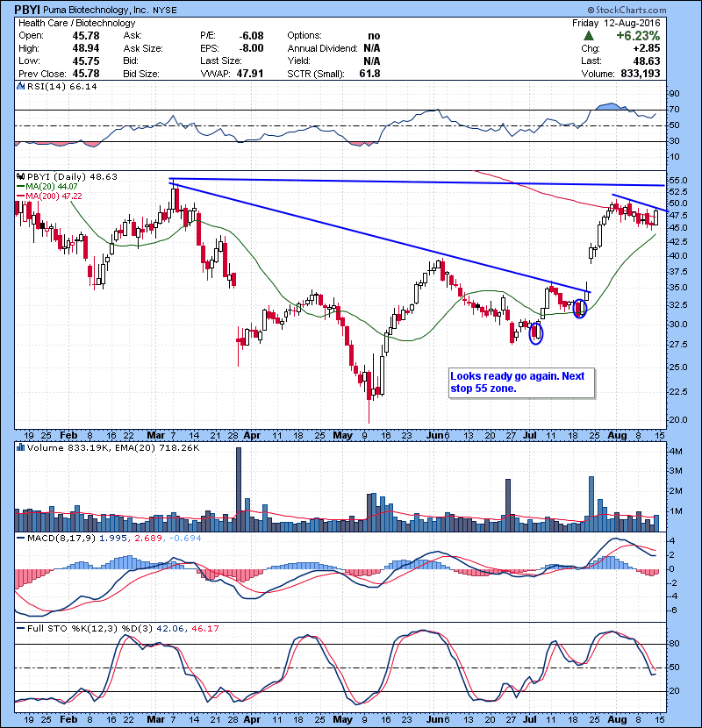Click the Last price 48.63 in header
Screen dimensions: 702x728
647,61
